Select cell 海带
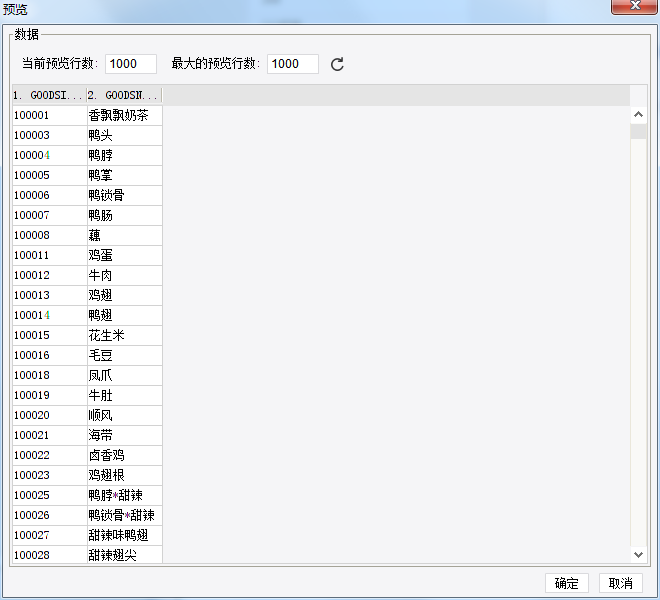660x600 pixels. [x=125, y=435]
